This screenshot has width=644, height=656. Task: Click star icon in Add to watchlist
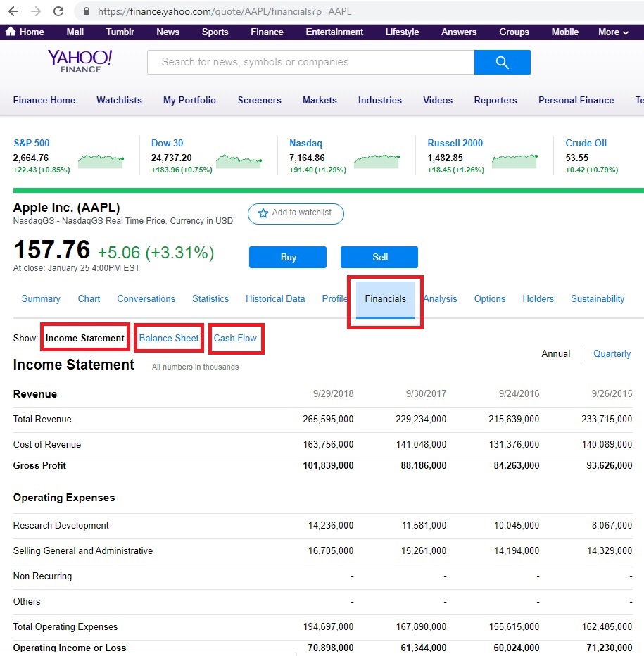263,213
